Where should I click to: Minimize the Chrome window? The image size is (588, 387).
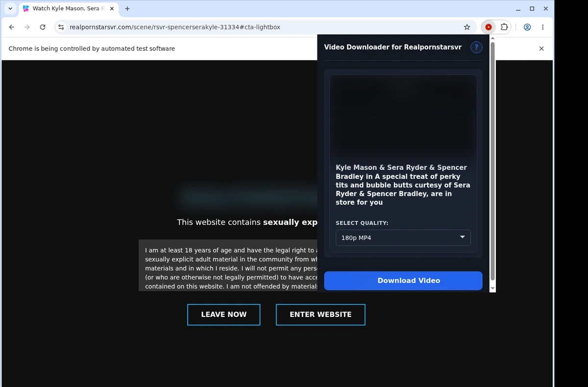[x=518, y=9]
